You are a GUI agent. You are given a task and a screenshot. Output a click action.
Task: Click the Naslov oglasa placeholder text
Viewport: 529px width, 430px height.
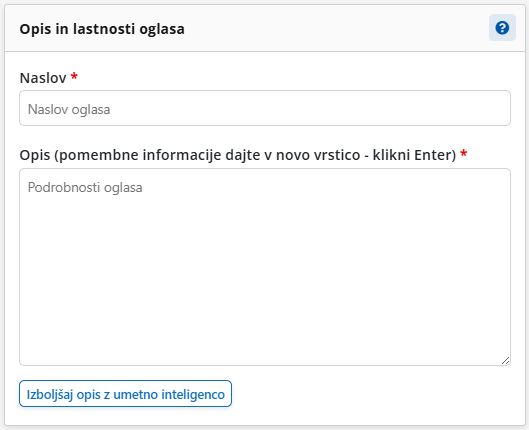69,109
